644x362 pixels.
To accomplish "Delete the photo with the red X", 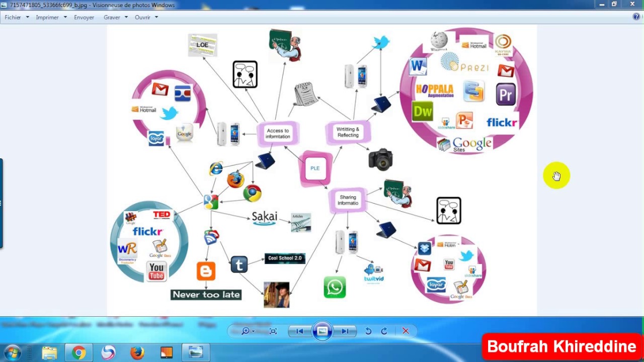I will tap(406, 331).
